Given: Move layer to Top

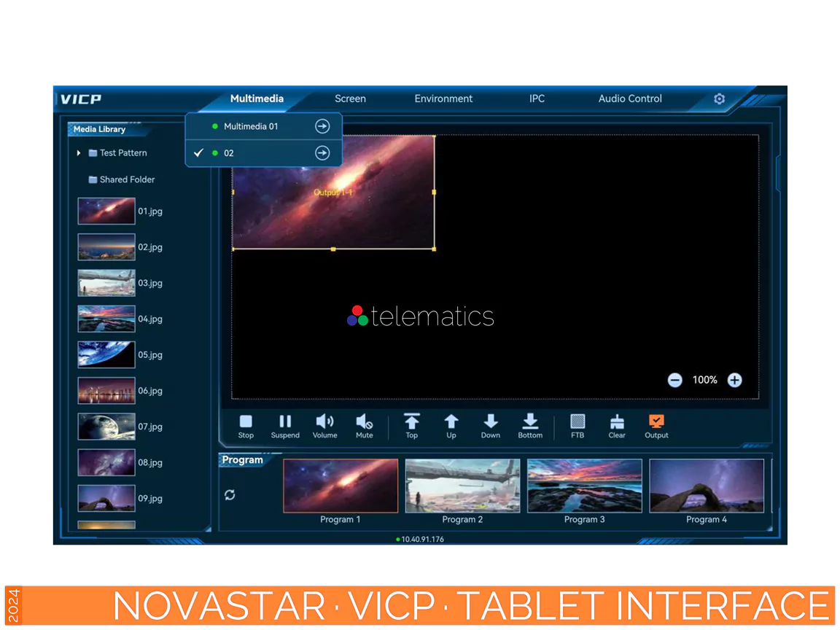Looking at the screenshot, I should click(412, 422).
